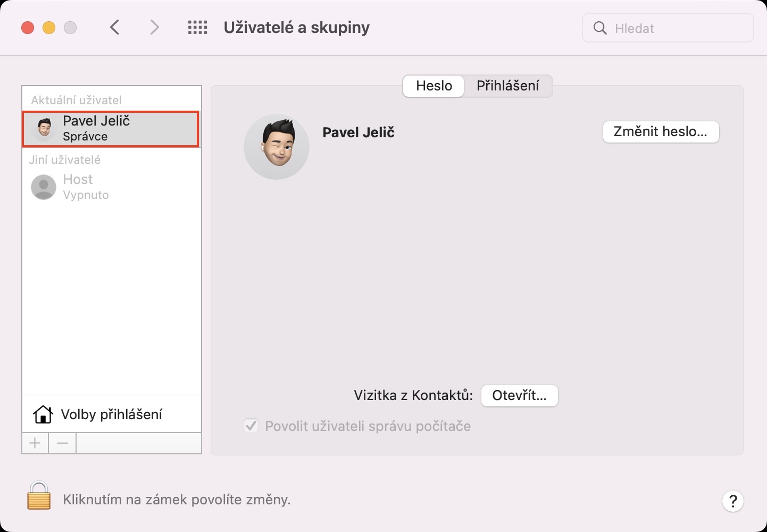The image size is (767, 532).
Task: Click the large Pavel Jelič profile picture
Action: pos(276,146)
